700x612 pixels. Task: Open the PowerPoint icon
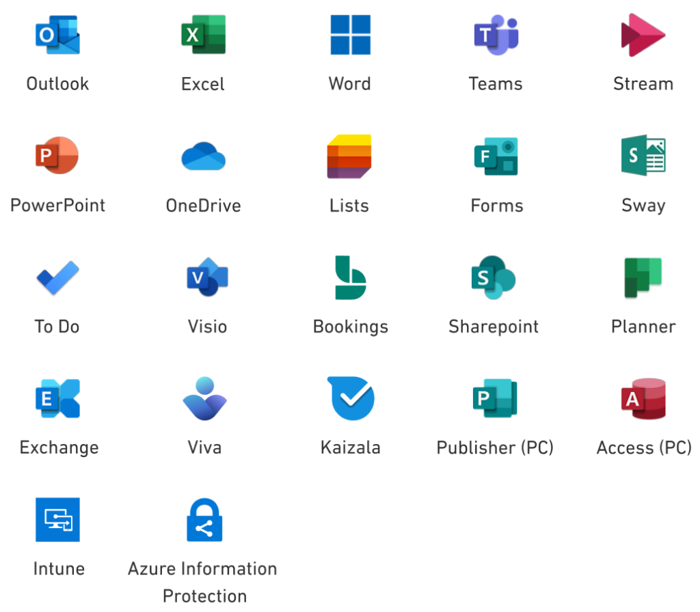[x=57, y=155]
